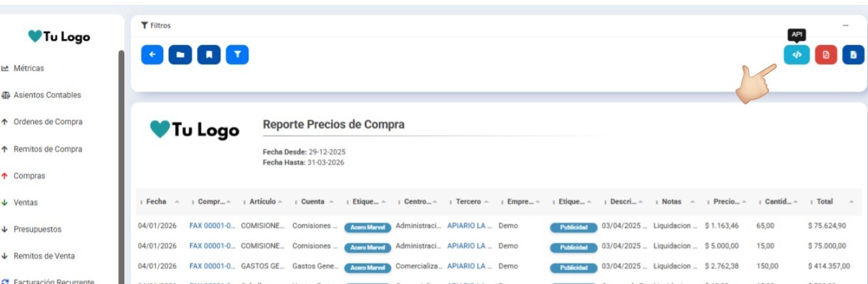Screen dimensions: 868x284
Task: Open Remitos de Compra menu item
Action: 42,149
